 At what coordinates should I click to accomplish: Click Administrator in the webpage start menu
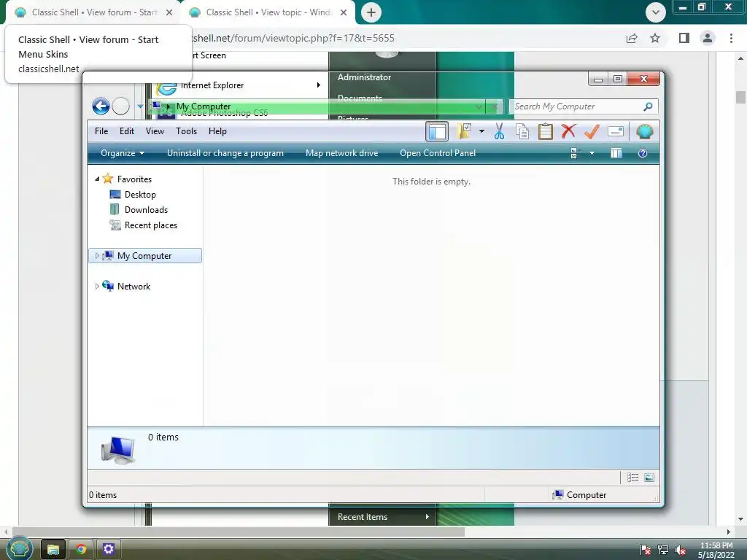365,77
